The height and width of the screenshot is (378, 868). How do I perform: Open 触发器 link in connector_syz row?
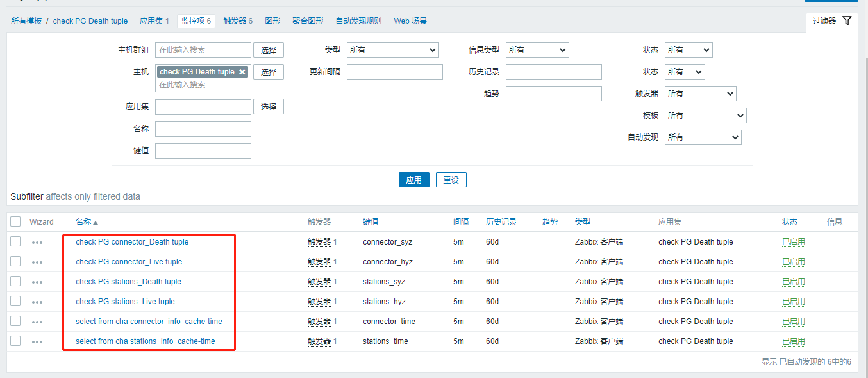coord(319,242)
